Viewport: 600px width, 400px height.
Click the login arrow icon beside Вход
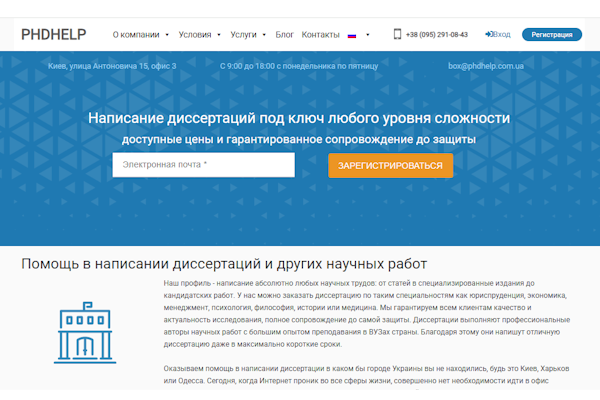tap(489, 34)
